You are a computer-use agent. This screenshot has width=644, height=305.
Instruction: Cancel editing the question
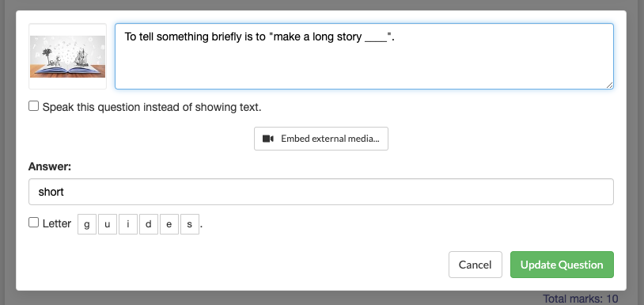[475, 265]
